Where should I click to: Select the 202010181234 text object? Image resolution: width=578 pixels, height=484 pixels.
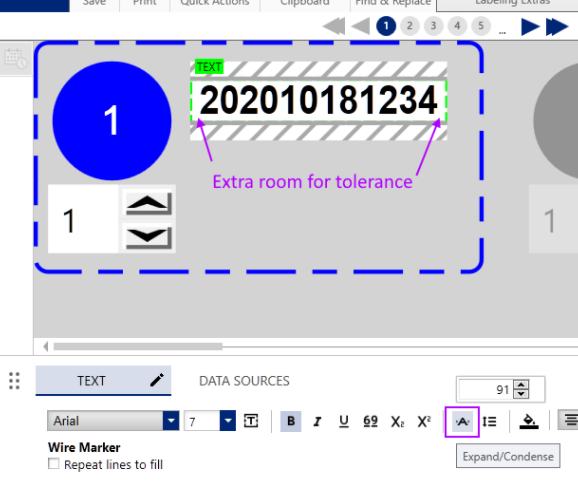(x=318, y=101)
